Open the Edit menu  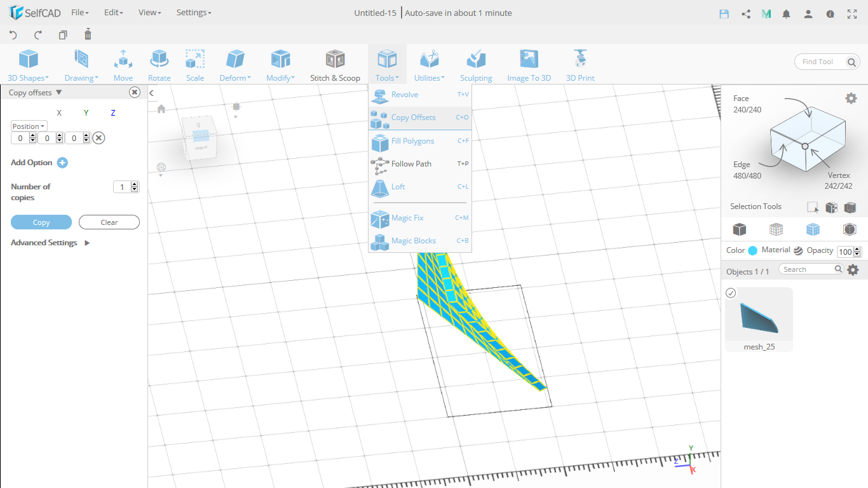(x=114, y=13)
